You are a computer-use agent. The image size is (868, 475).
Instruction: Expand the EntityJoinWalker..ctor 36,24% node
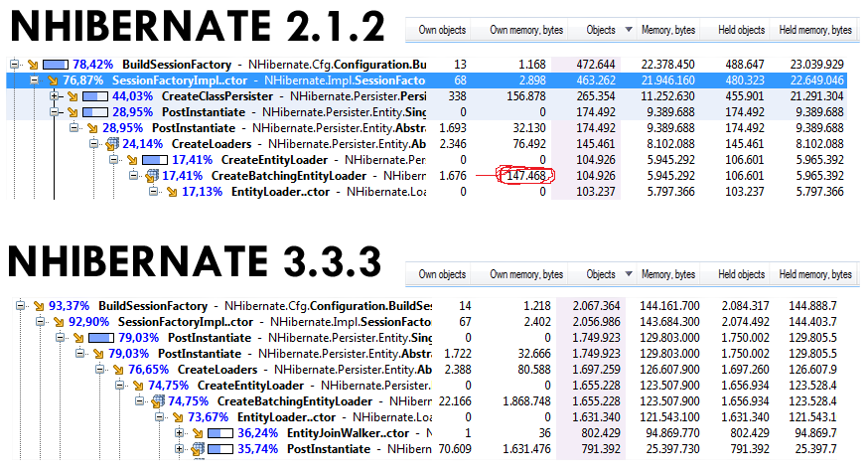(180, 433)
